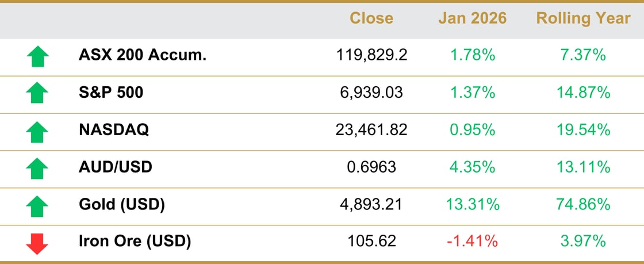Screen dimensions: 644x264
Task: Click the green up arrow beside Gold (USD)
Action: 38,205
